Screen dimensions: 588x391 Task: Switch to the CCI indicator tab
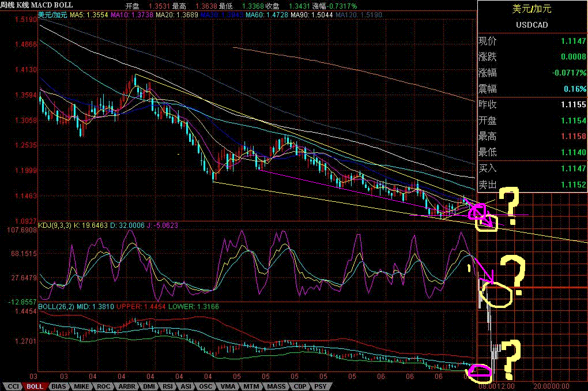click(x=12, y=386)
